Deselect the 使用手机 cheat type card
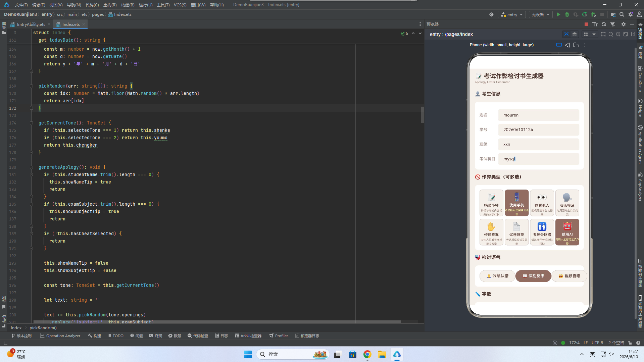This screenshot has width=644, height=362. click(x=516, y=203)
